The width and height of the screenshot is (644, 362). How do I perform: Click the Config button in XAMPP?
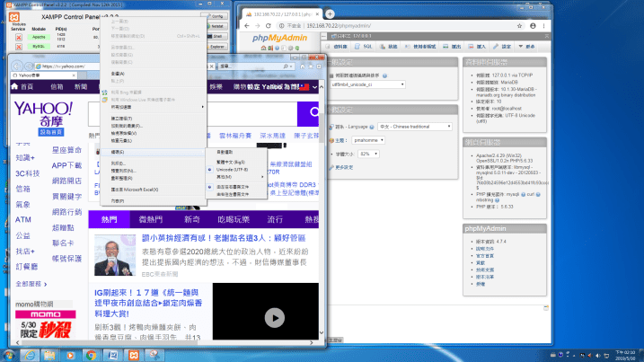pos(216,16)
